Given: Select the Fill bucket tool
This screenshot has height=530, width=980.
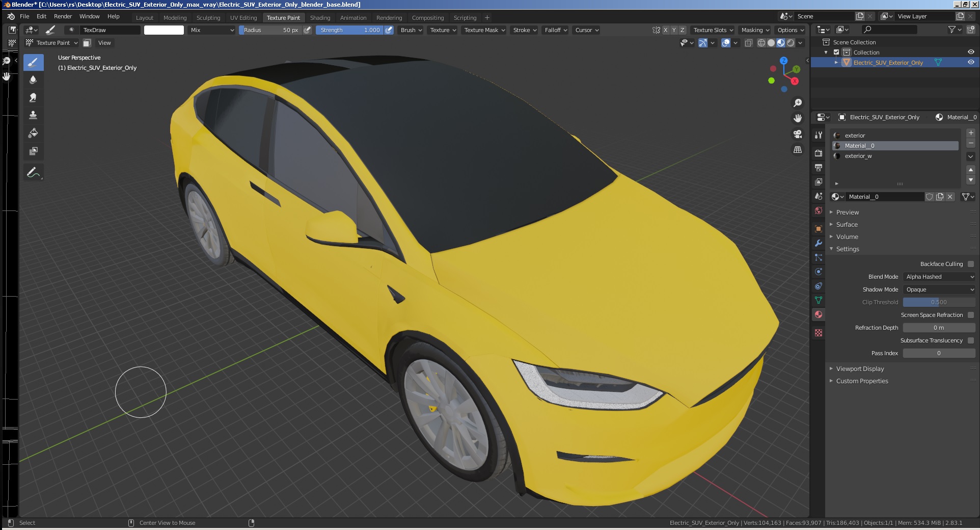Looking at the screenshot, I should (33, 133).
